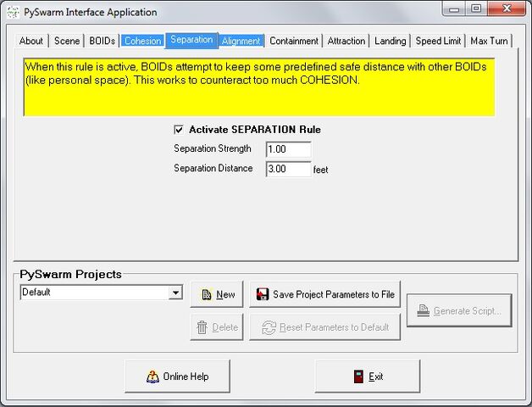Viewport: 532px width, 407px height.
Task: Select the Containment tab
Action: pyautogui.click(x=294, y=41)
